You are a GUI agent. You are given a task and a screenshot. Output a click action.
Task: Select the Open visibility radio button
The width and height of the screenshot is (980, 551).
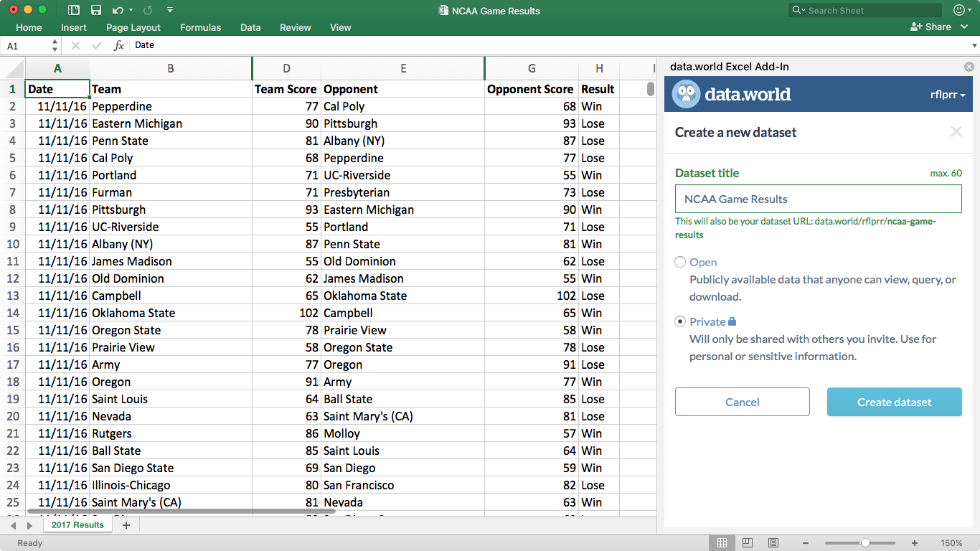680,262
